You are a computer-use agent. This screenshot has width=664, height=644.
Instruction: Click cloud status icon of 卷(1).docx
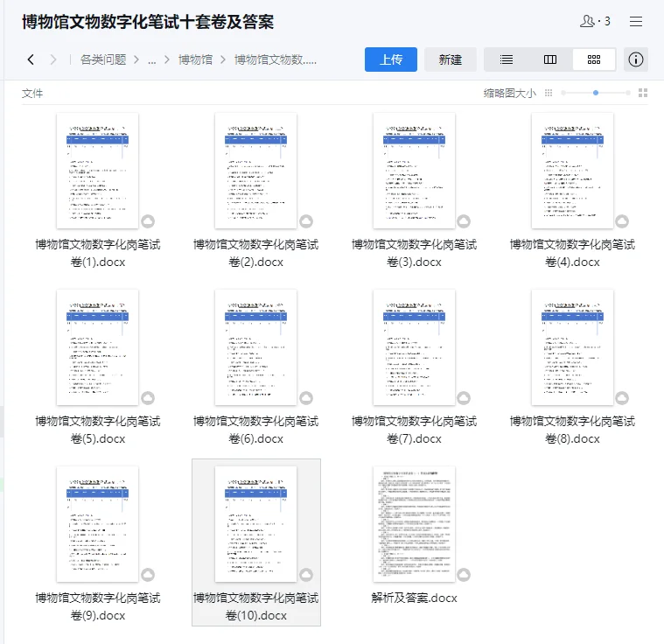[x=148, y=221]
